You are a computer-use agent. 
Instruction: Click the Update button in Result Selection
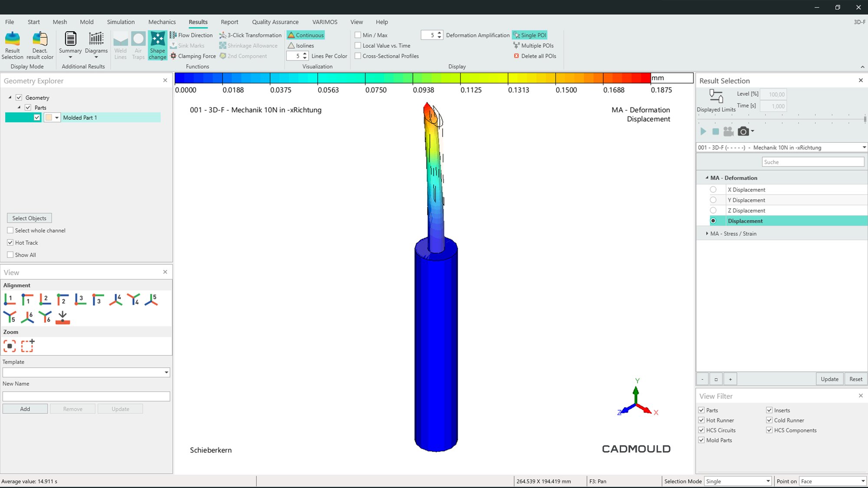point(829,379)
